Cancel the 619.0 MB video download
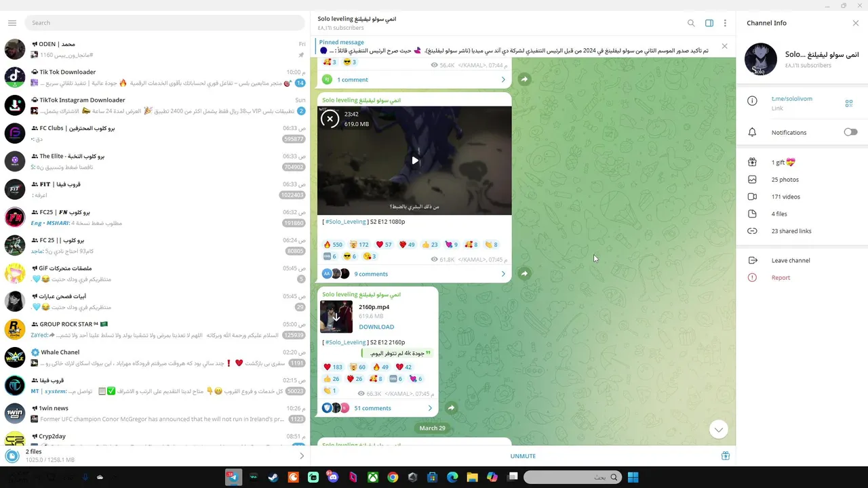868x488 pixels. tap(330, 119)
